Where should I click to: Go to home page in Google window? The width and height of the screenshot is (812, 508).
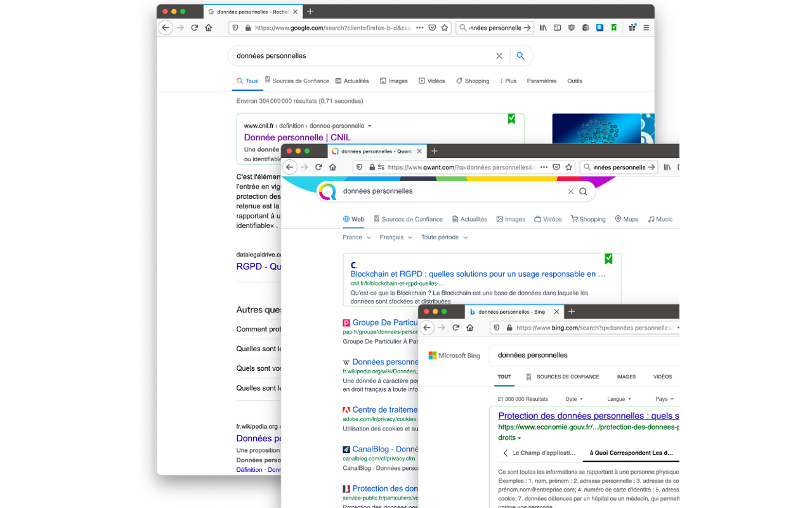(209, 28)
